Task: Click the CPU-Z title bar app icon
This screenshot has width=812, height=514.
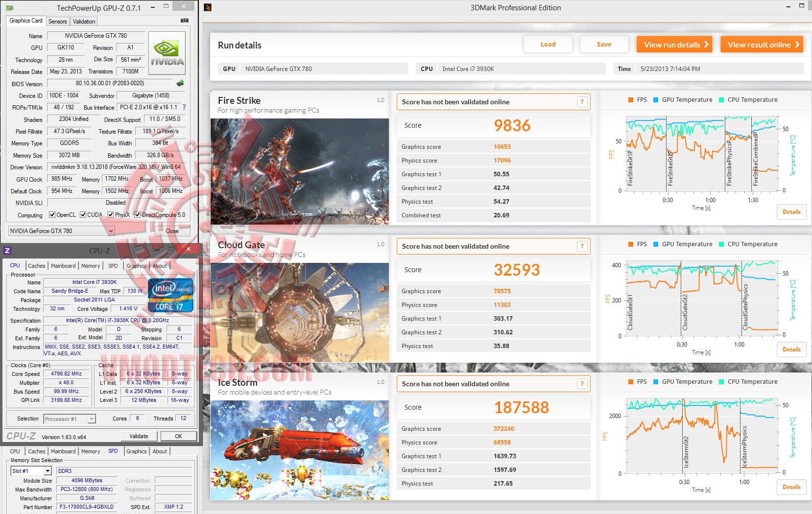Action: 7,251
